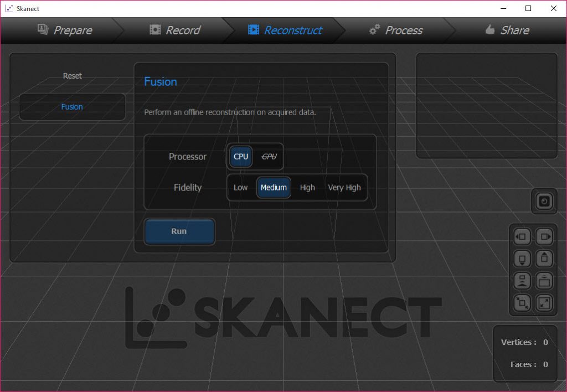Click the Vertices count readout
The width and height of the screenshot is (567, 392).
point(524,343)
